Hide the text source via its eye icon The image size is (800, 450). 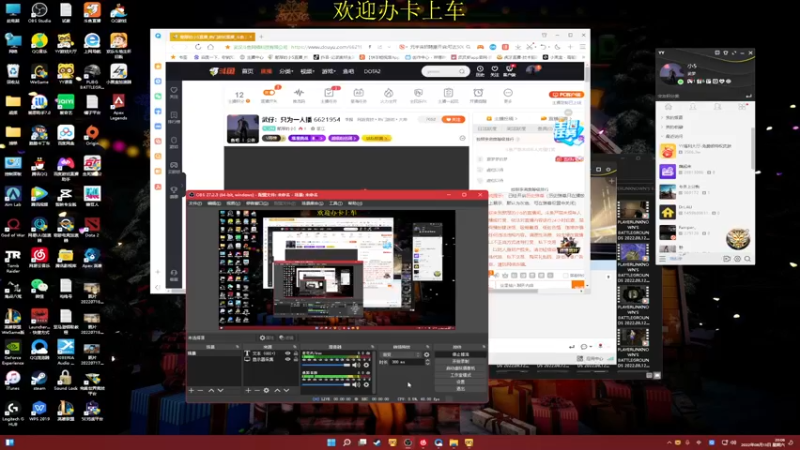coord(288,353)
